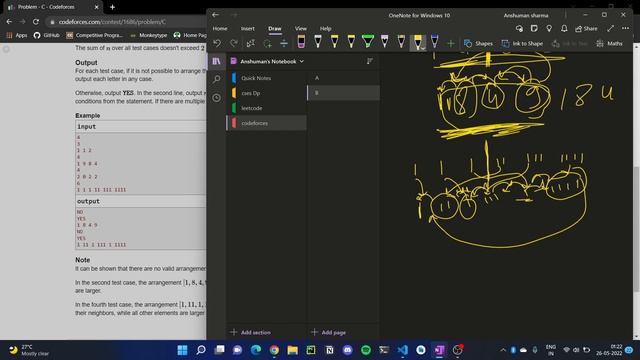Viewport: 640px width, 360px height.
Task: Open page A in the page list
Action: [x=343, y=78]
